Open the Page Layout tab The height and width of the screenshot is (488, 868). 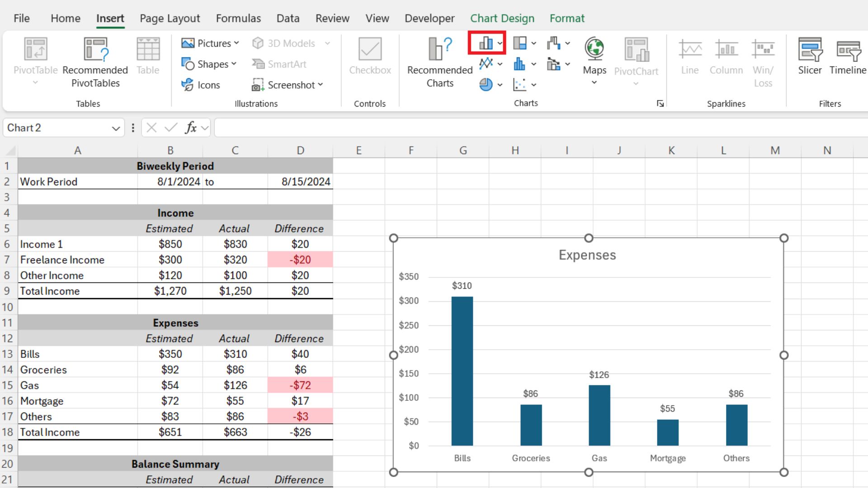[170, 19]
